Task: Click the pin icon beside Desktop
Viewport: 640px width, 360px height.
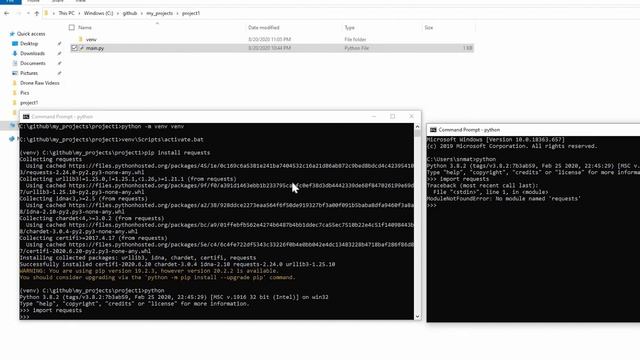Action: tap(59, 44)
